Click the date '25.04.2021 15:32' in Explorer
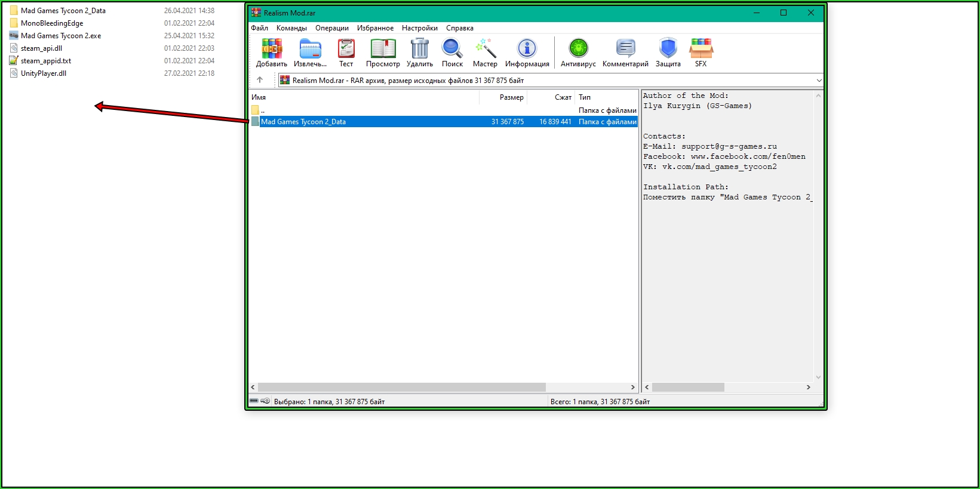The width and height of the screenshot is (980, 489). tap(189, 36)
